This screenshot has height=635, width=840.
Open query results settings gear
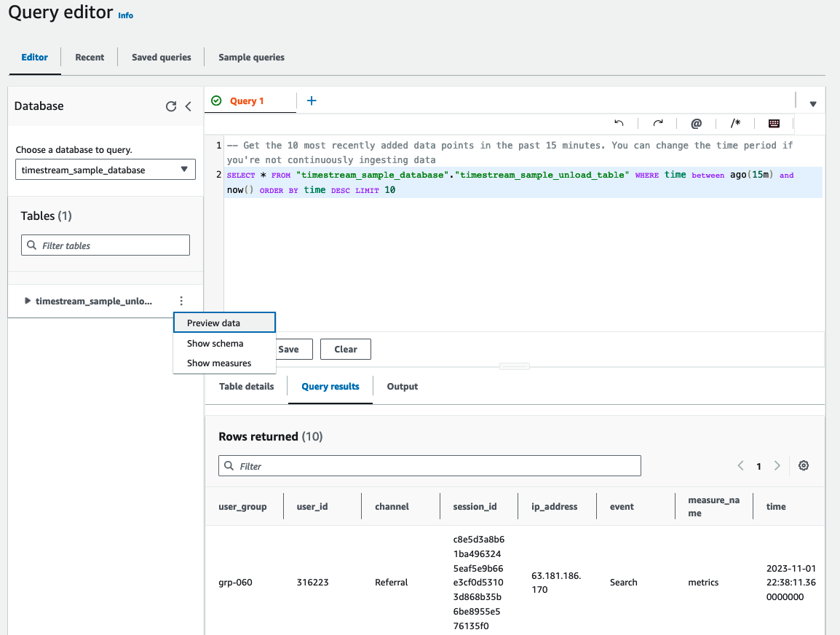(x=804, y=465)
